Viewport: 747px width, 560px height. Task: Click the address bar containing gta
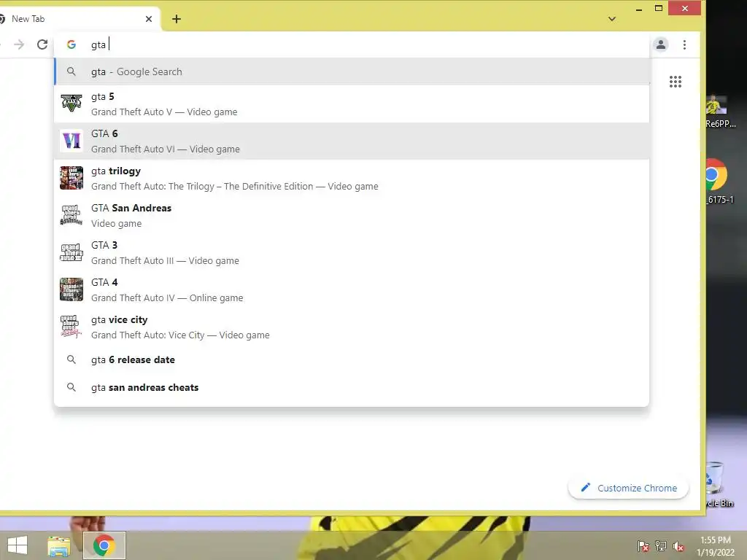[352, 44]
